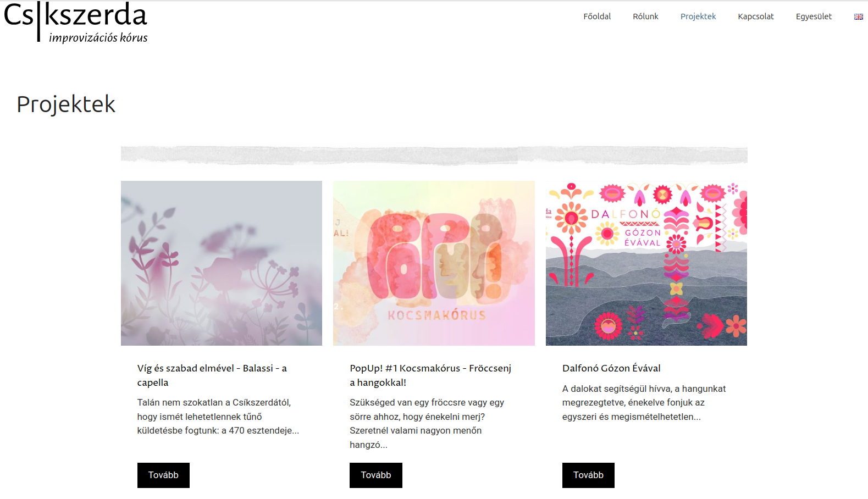
Task: Open the PopUp Kocsmakórus image
Action: pyautogui.click(x=434, y=263)
